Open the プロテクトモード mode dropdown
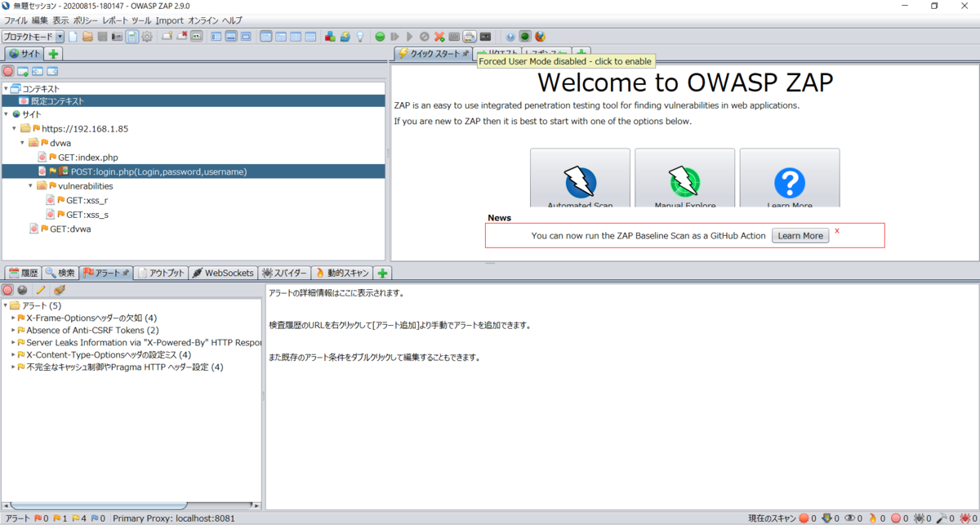This screenshot has height=525, width=980. [x=33, y=37]
